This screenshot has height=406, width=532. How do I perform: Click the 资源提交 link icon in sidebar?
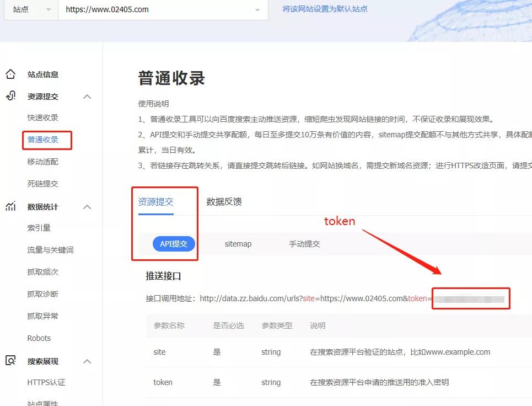click(x=10, y=96)
